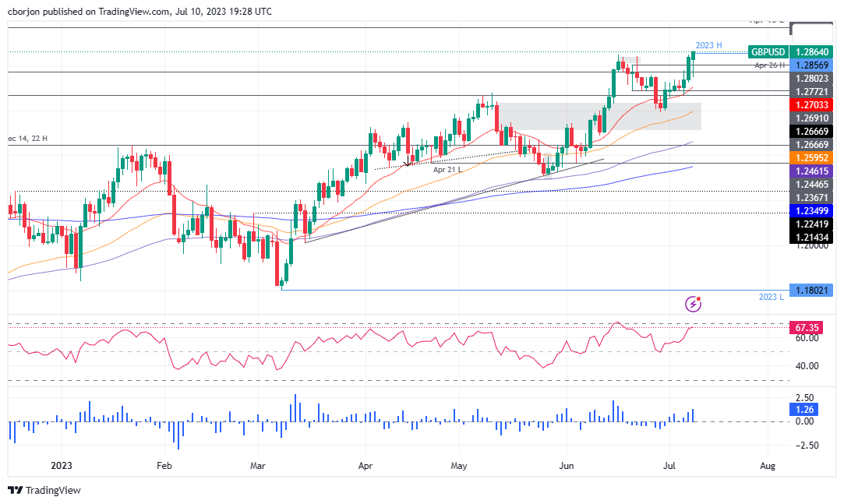Click the blue 1.26 MACD value label

click(x=803, y=409)
